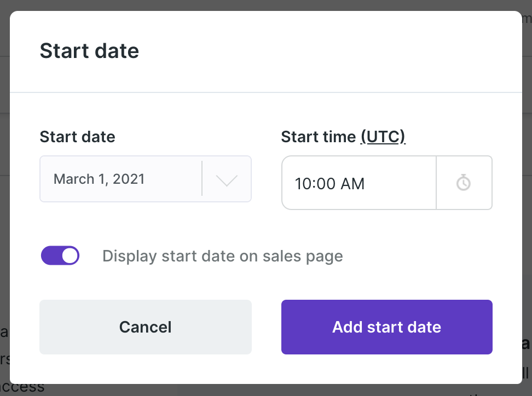532x396 pixels.
Task: Select the March 1, 2021 date text
Action: pos(99,179)
